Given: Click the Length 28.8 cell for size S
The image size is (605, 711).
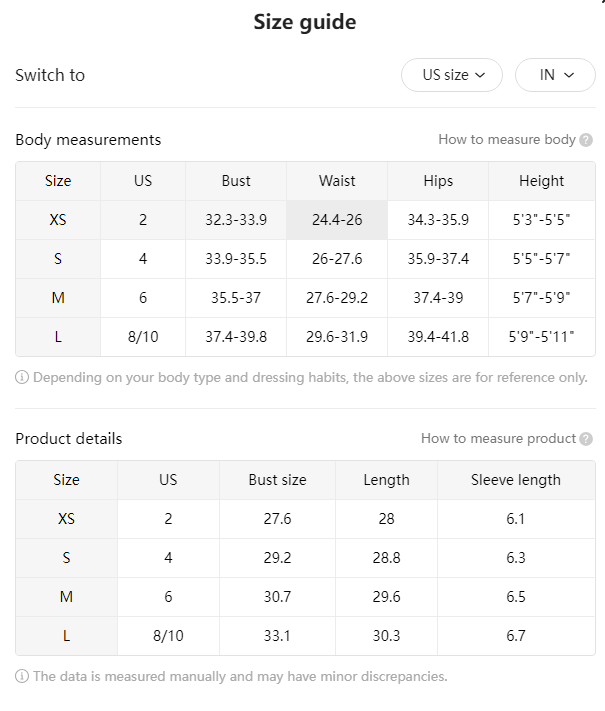Looking at the screenshot, I should coord(386,558).
